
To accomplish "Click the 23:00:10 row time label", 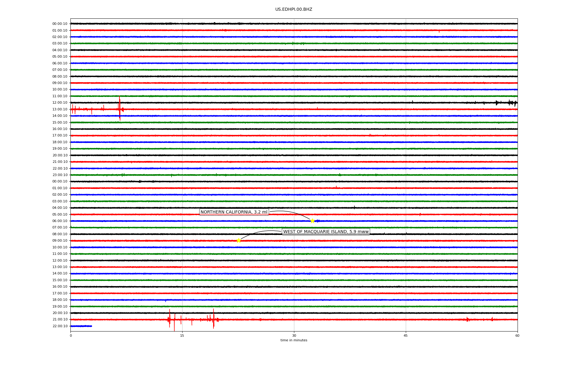I will (60, 175).
